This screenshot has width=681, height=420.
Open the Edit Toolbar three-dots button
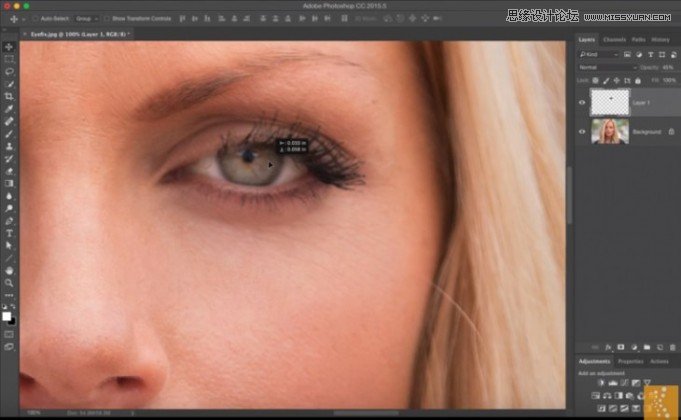pos(9,295)
